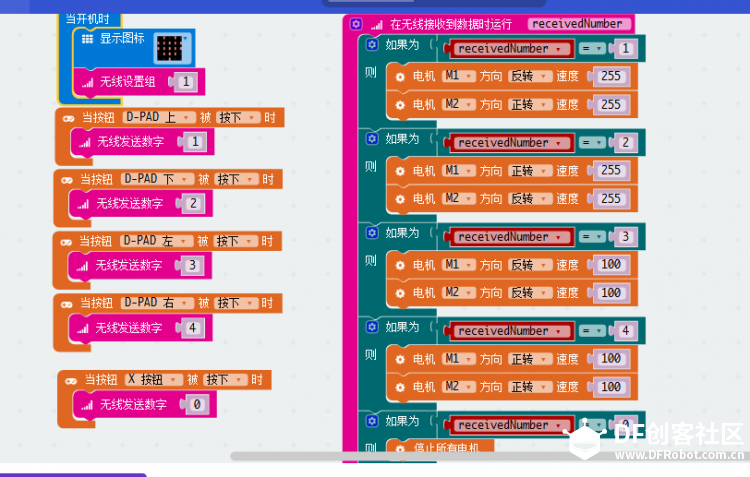Click gear icon on if receivedNumber = 2 block
This screenshot has width=750, height=477.
(372, 139)
